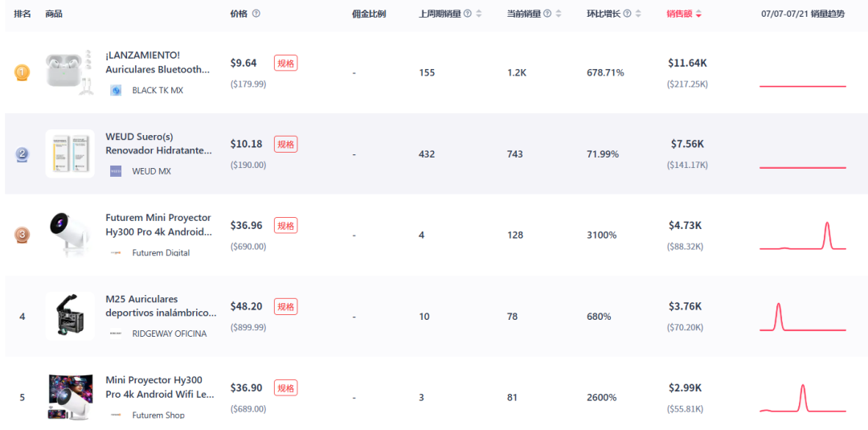Click the gold rank 1 medal icon
Viewport: 868px width, 430px height.
point(23,72)
